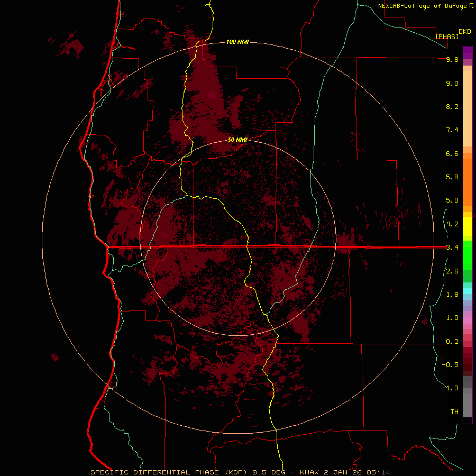Click the 50 NMI range ring label
The width and height of the screenshot is (476, 476).
point(237,140)
